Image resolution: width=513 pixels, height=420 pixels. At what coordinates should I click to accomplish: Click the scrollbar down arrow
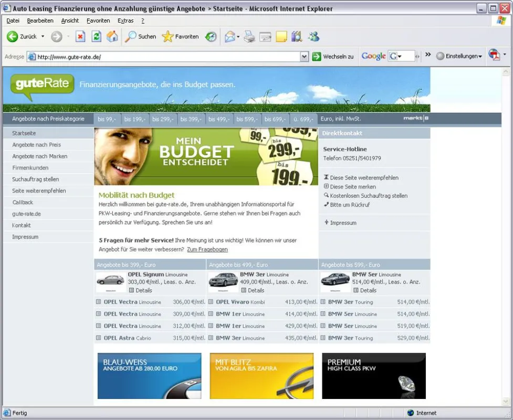(506, 401)
